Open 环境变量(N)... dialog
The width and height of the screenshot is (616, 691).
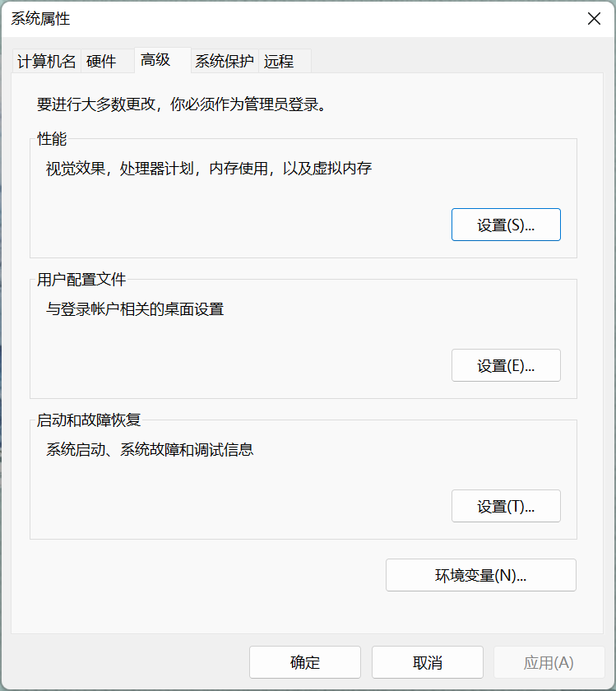coord(481,575)
